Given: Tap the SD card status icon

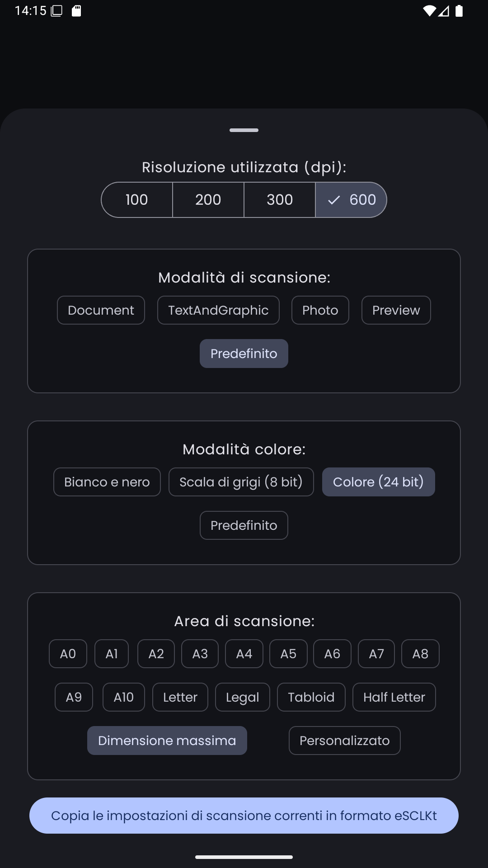Looking at the screenshot, I should 76,11.
